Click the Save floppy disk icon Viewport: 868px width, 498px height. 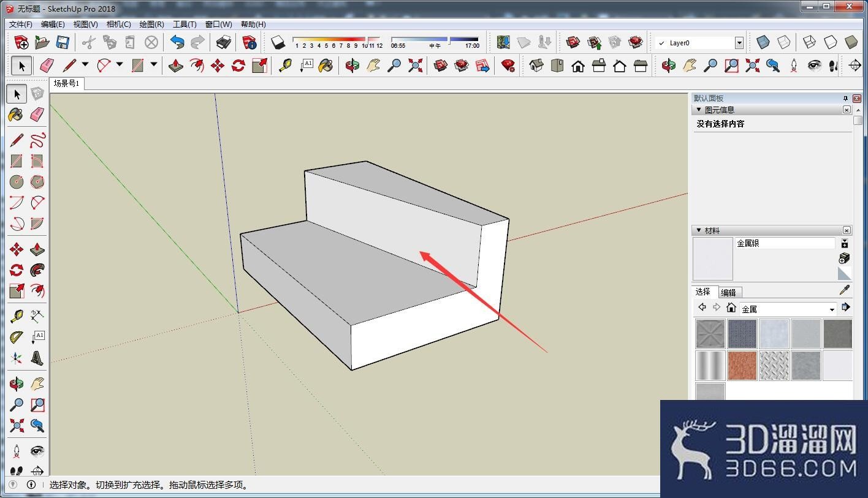click(x=63, y=42)
